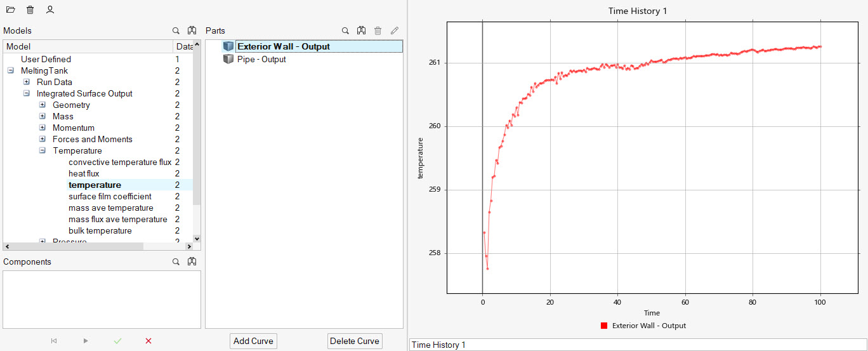Image resolution: width=868 pixels, height=351 pixels.
Task: Click the Add Curve button
Action: pyautogui.click(x=253, y=341)
